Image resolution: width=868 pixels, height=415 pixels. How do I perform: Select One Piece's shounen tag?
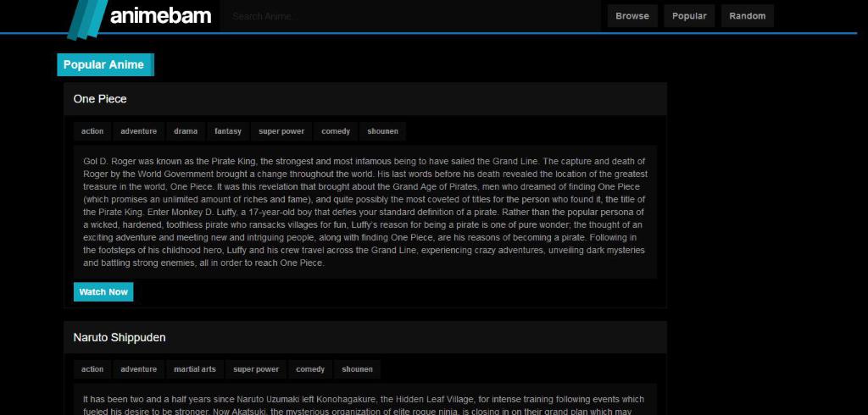pos(382,131)
